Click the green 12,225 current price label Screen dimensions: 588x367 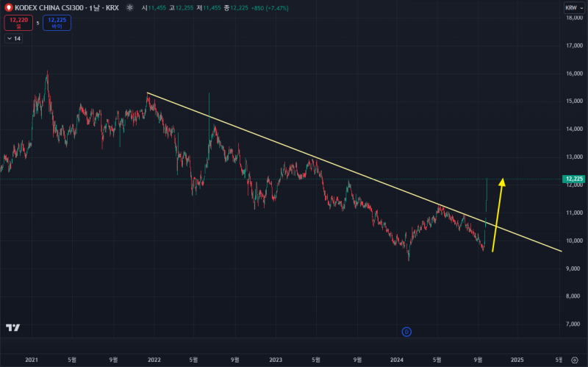click(x=574, y=179)
